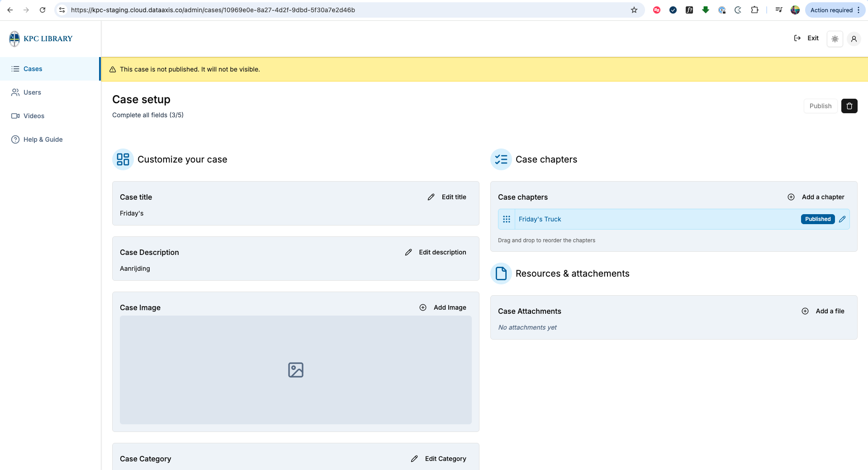
Task: Click the black italic f extension icon
Action: pyautogui.click(x=689, y=10)
